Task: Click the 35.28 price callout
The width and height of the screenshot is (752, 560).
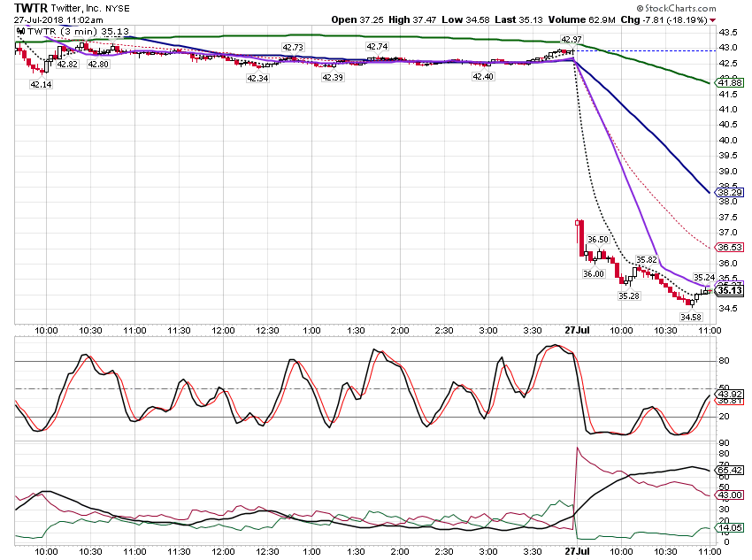Action: click(x=629, y=295)
